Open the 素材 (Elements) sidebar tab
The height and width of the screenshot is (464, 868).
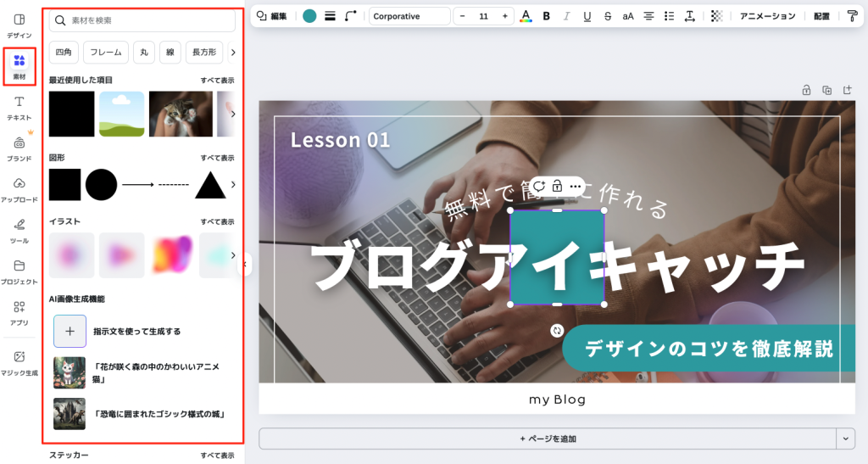point(19,66)
